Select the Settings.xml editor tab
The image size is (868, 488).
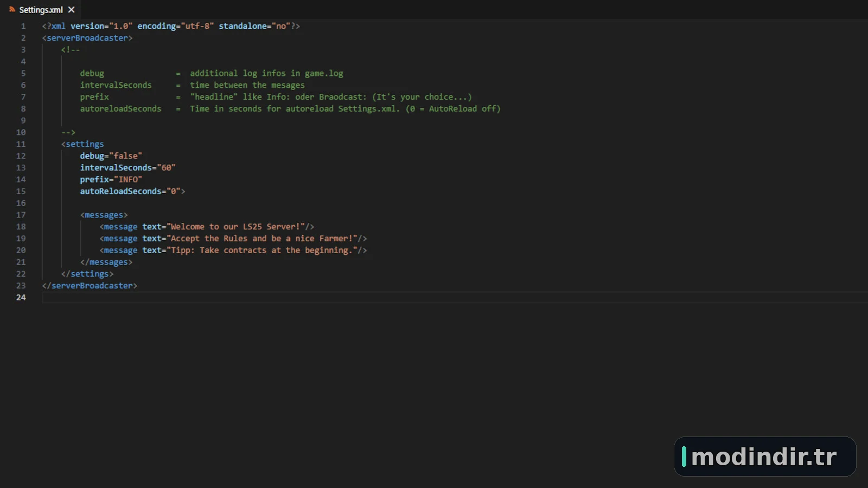[x=41, y=10]
